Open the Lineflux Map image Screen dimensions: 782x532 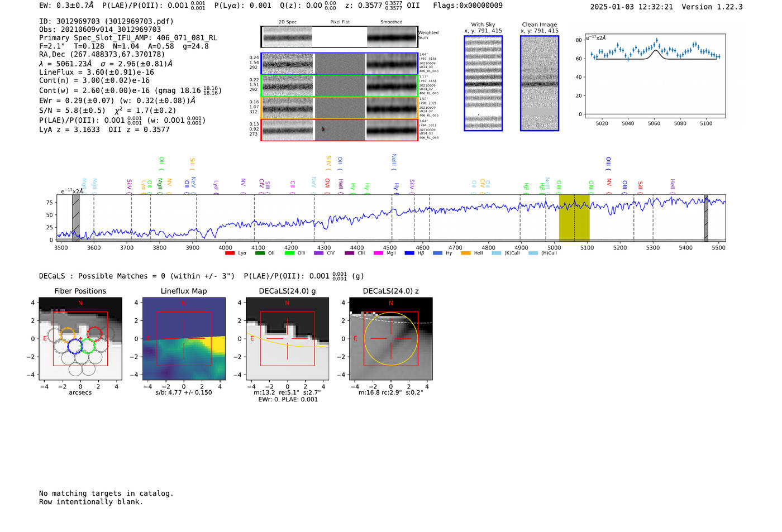pos(184,338)
